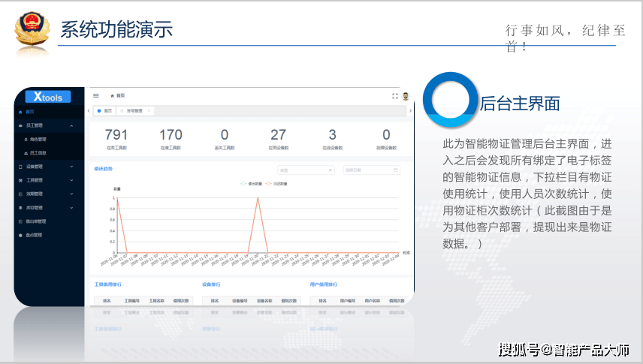Close the 账号管理 tab
Image resolution: width=643 pixels, height=364 pixels.
point(149,110)
